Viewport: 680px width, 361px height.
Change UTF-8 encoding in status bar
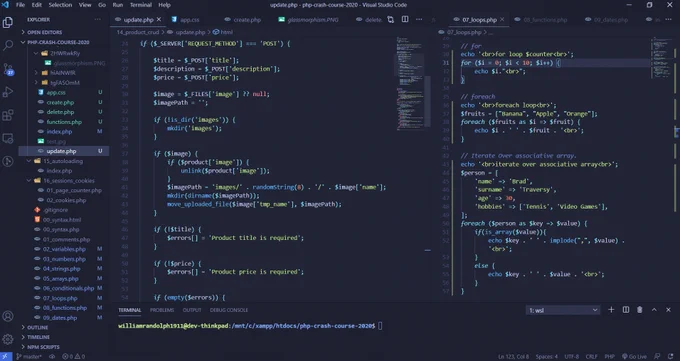572,357
